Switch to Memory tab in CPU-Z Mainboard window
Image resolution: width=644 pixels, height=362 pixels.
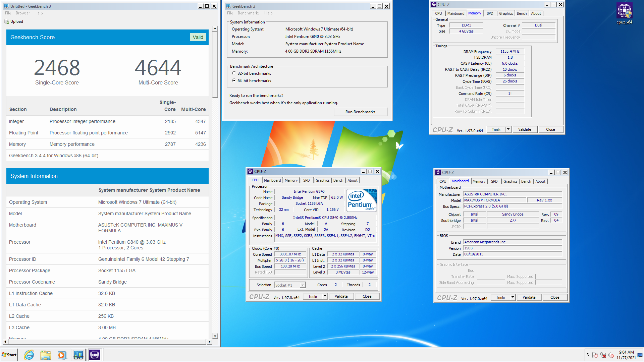pyautogui.click(x=479, y=181)
